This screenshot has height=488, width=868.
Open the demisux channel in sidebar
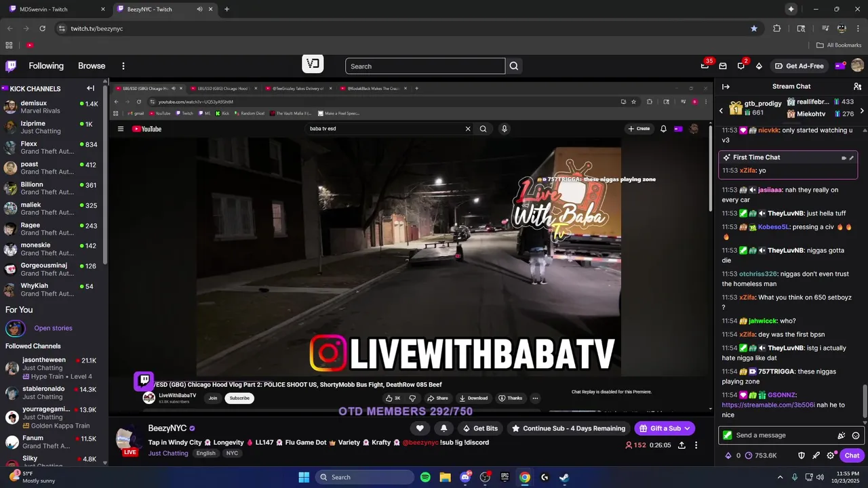(51, 107)
